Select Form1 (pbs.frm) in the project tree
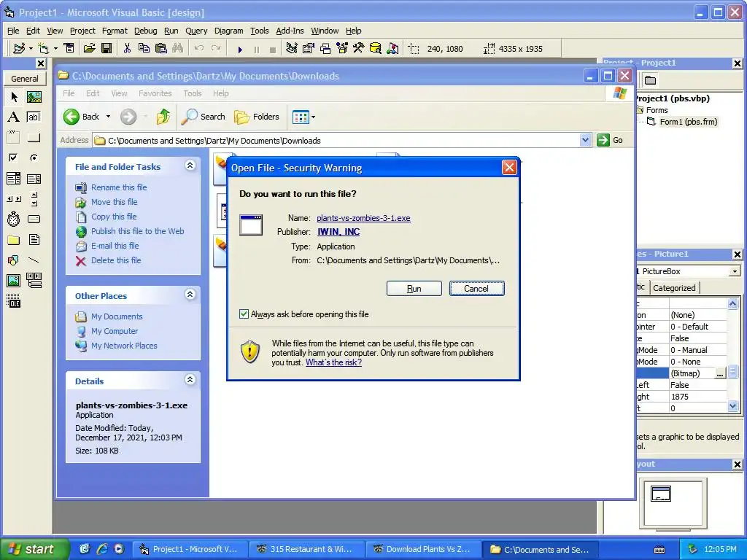 click(x=688, y=122)
